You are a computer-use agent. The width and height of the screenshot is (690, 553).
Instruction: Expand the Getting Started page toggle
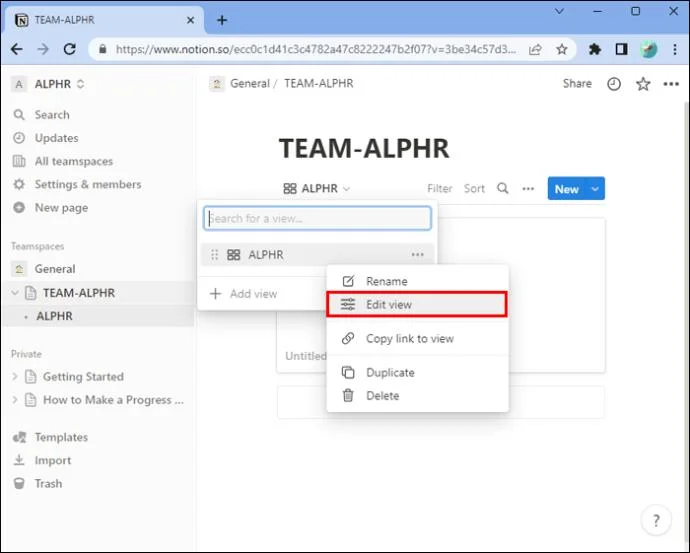click(15, 377)
